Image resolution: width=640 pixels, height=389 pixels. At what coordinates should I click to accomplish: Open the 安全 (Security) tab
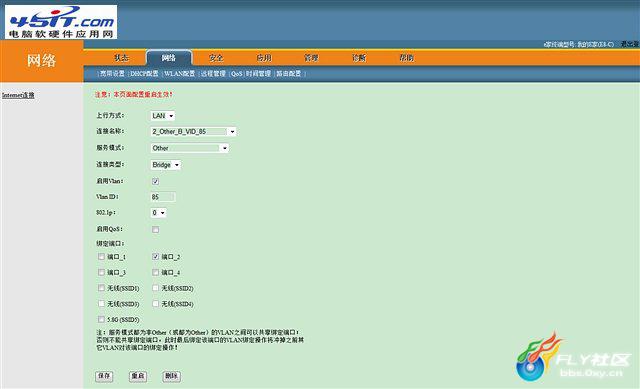216,58
